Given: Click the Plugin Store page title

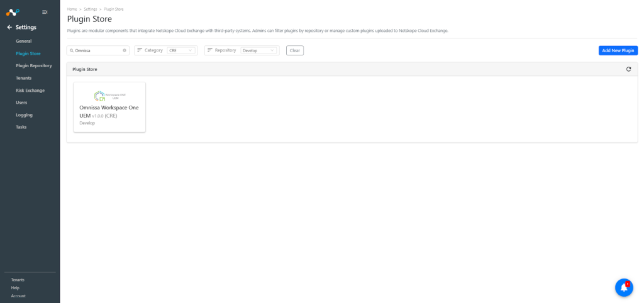Looking at the screenshot, I should pyautogui.click(x=89, y=19).
